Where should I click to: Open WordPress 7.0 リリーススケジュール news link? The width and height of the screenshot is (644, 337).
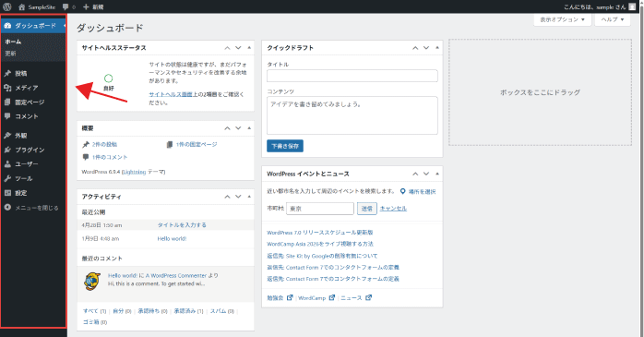click(x=320, y=233)
